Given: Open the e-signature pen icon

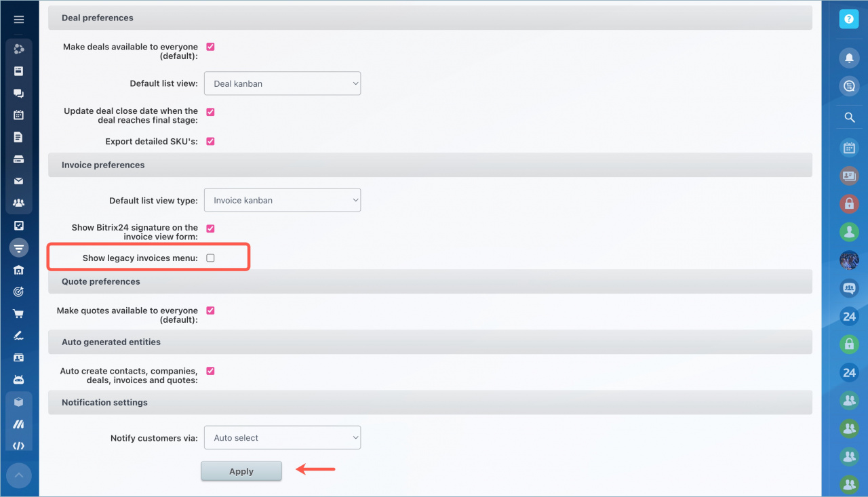Looking at the screenshot, I should [19, 336].
